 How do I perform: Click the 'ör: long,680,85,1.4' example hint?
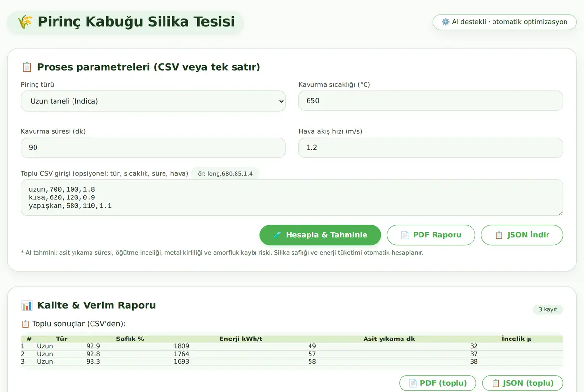coord(225,174)
